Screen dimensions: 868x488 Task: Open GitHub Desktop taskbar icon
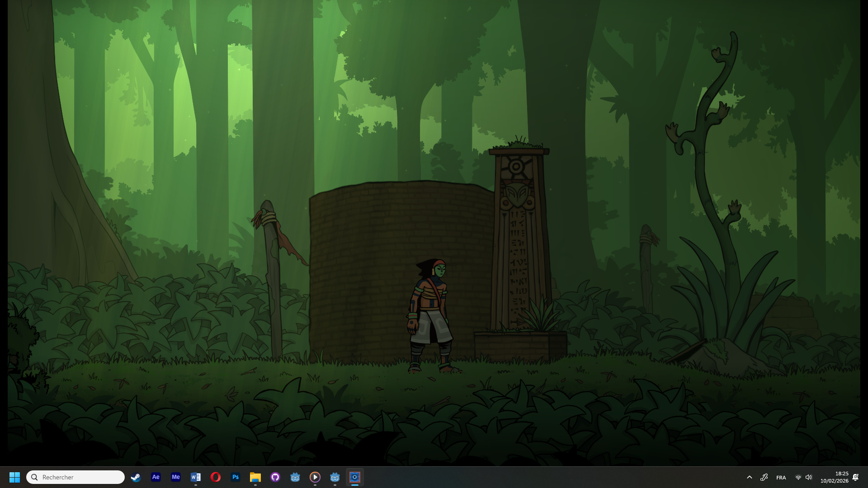[x=275, y=477]
